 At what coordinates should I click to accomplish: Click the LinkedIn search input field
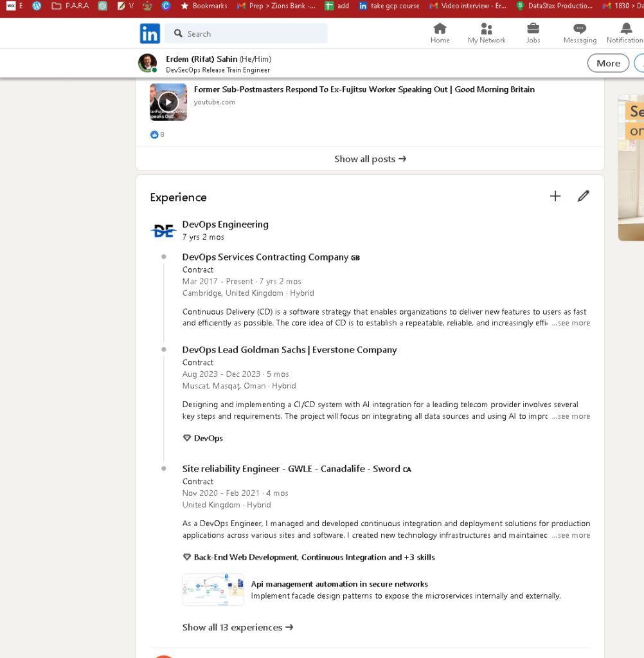pos(246,33)
